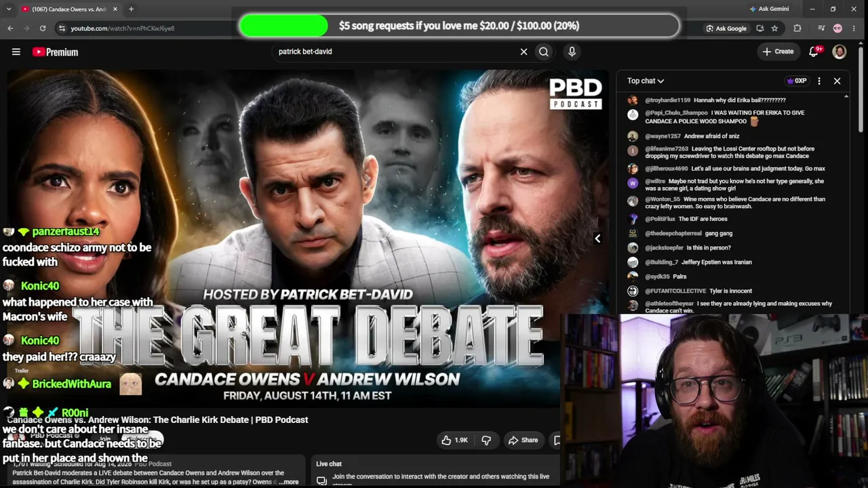Close the Candace Owens video tab

[x=115, y=9]
